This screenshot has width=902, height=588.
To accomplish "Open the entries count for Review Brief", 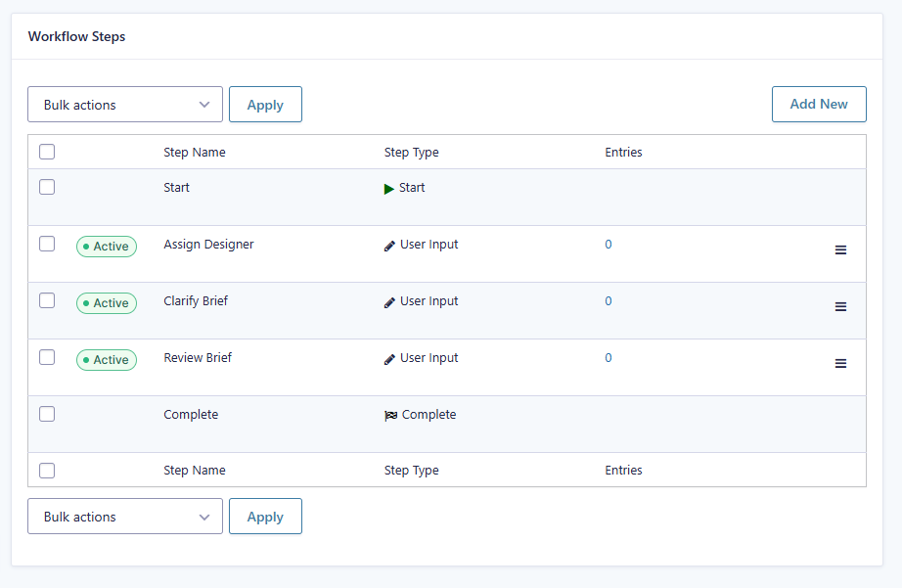I will (608, 358).
